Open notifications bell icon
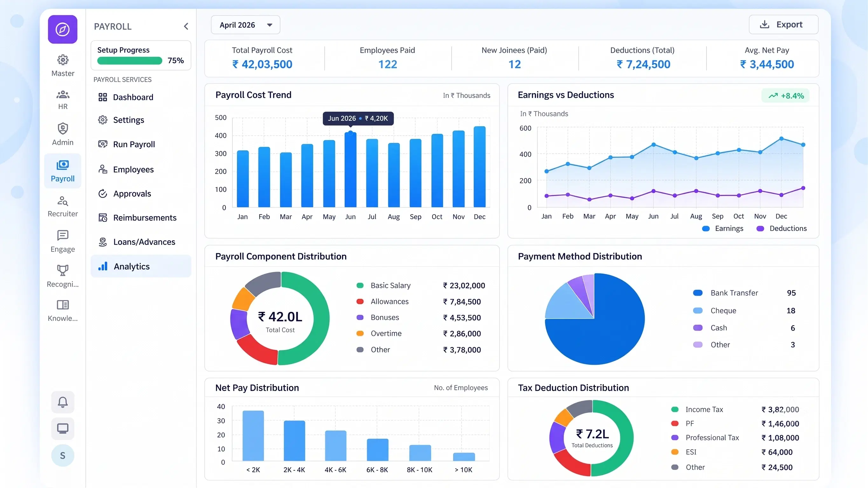This screenshot has width=868, height=488. (x=63, y=402)
